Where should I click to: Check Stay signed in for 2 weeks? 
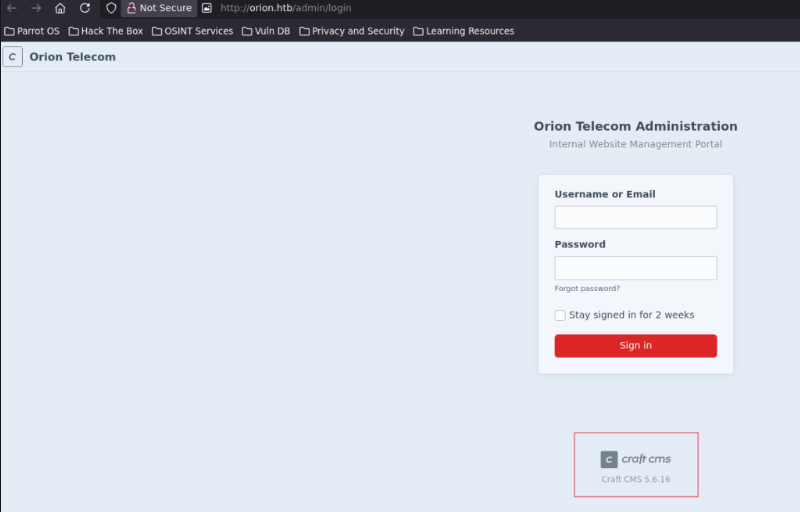click(560, 315)
